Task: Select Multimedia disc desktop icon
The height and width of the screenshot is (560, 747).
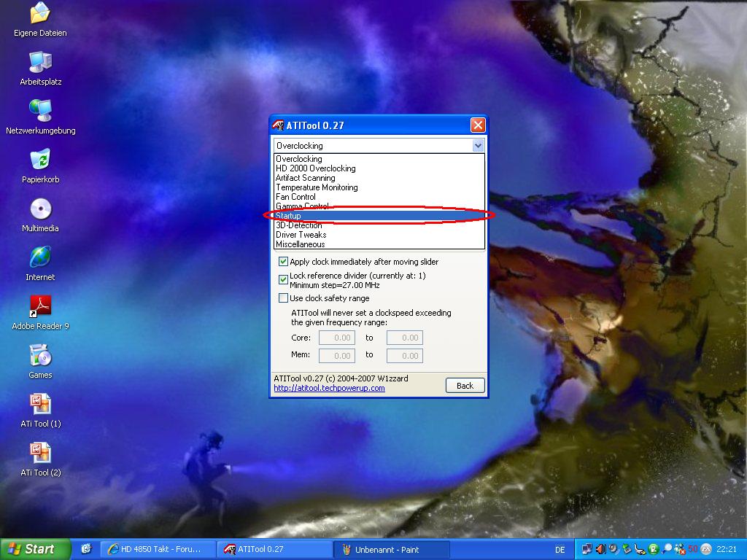Action: point(41,215)
